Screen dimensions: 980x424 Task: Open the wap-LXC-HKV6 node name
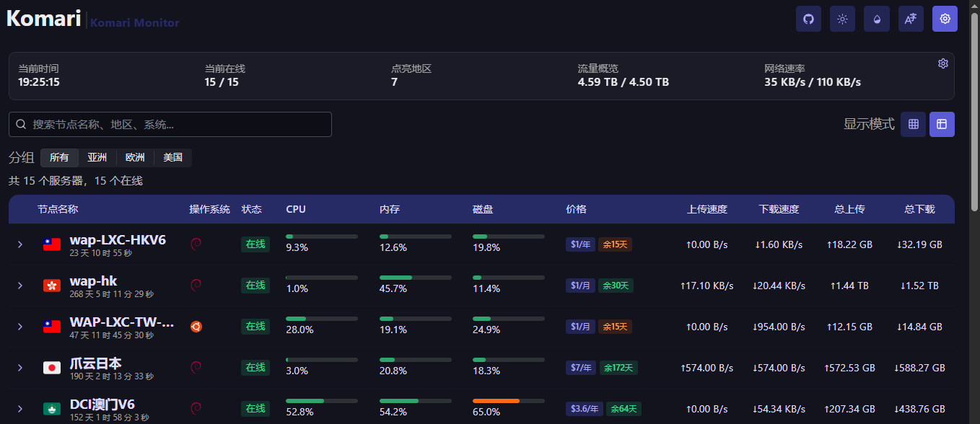[x=118, y=239]
